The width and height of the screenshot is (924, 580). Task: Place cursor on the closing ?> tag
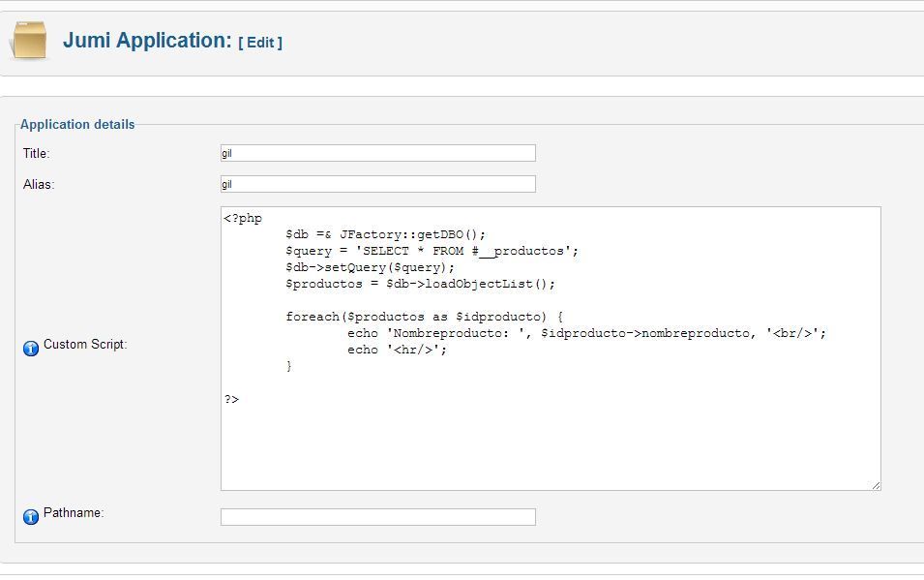(231, 400)
